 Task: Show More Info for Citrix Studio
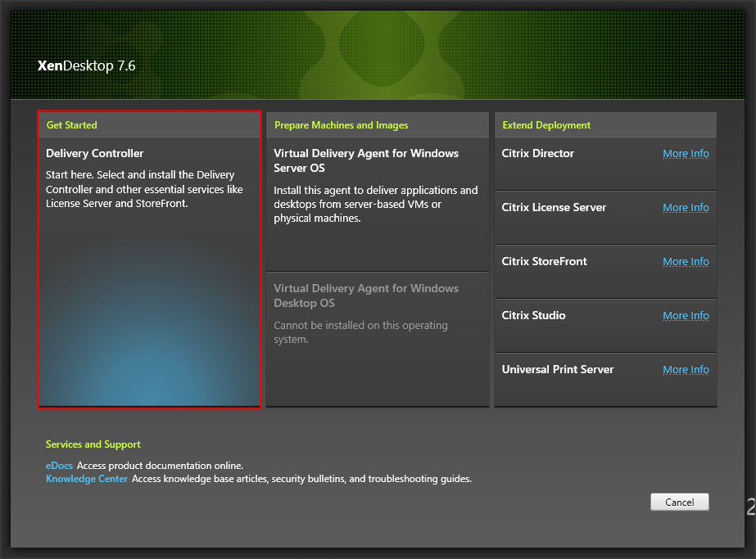point(686,316)
